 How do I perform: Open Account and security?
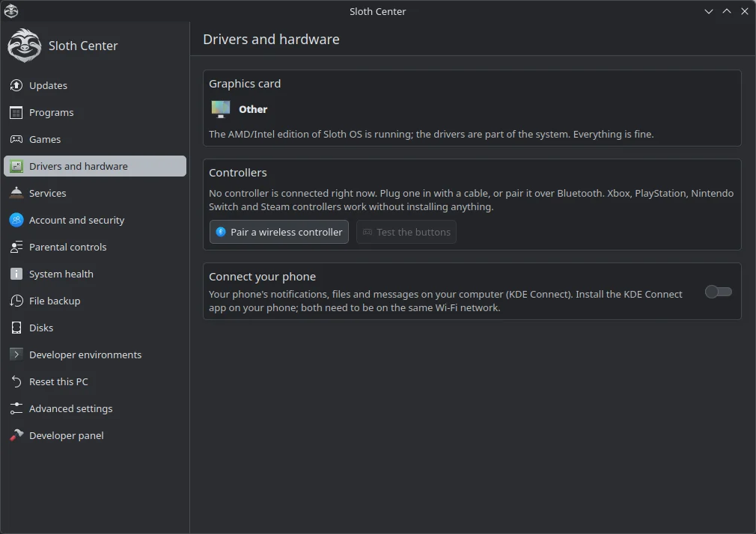coord(95,220)
